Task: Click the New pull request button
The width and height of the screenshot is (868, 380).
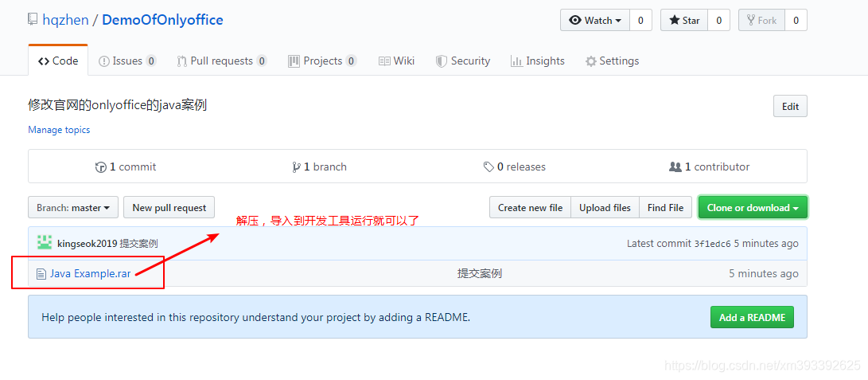Action: point(169,208)
